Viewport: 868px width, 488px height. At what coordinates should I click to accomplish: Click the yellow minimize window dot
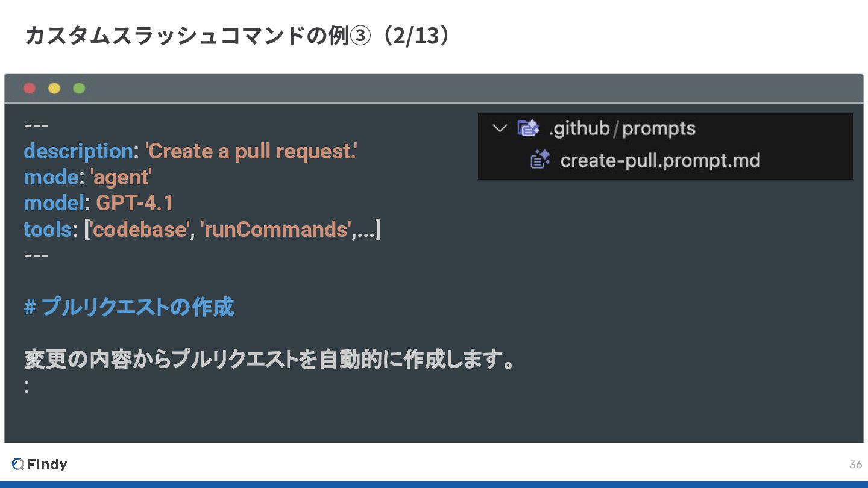[x=54, y=89]
